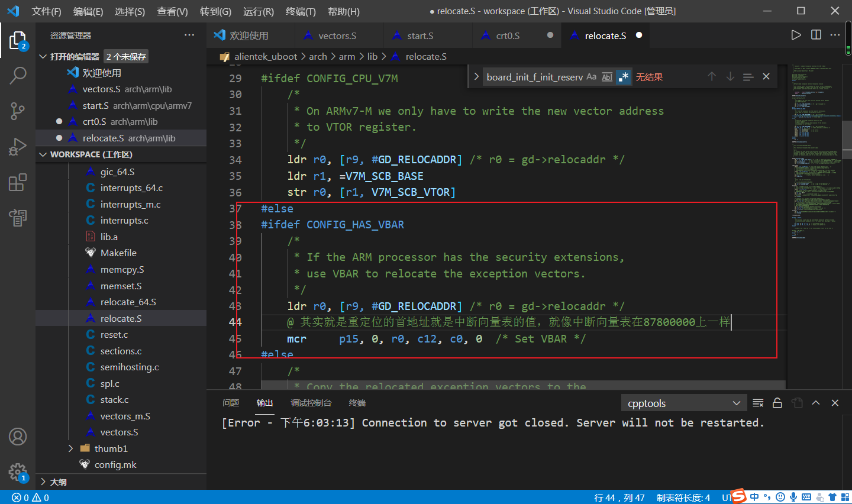Open the Remote Explorer icon in activity bar

[18, 218]
